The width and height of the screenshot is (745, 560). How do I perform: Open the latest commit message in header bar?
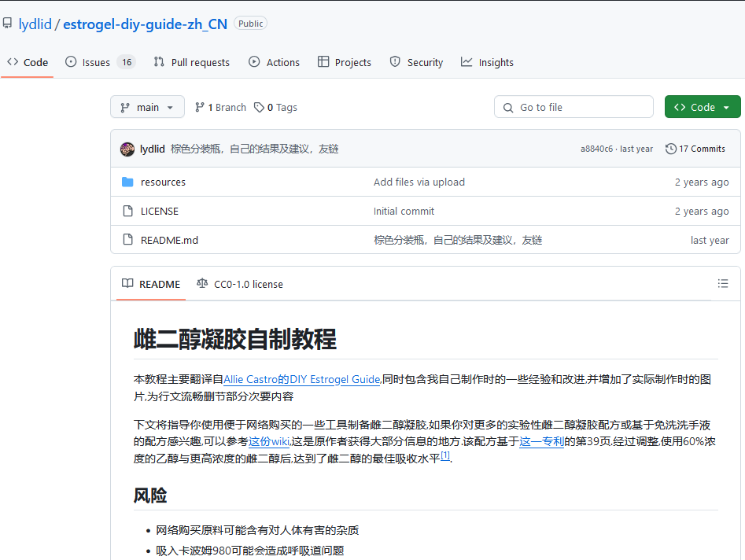tap(254, 149)
